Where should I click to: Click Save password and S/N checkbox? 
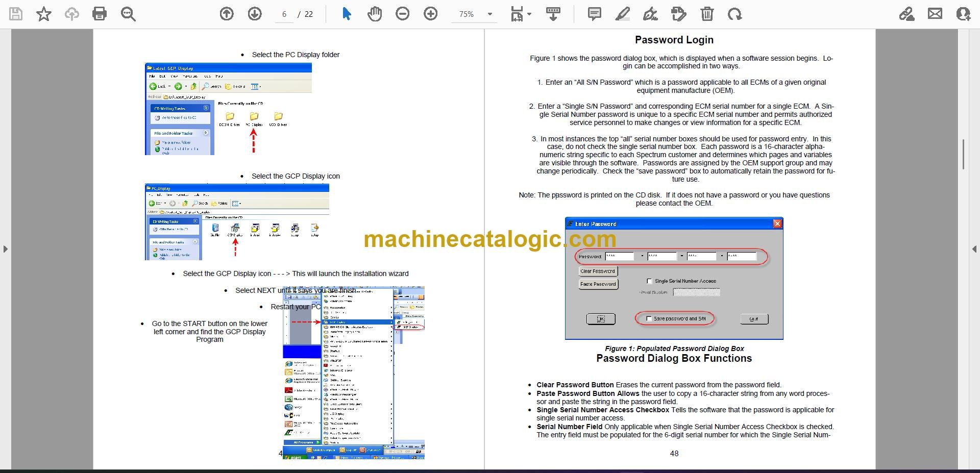[649, 318]
